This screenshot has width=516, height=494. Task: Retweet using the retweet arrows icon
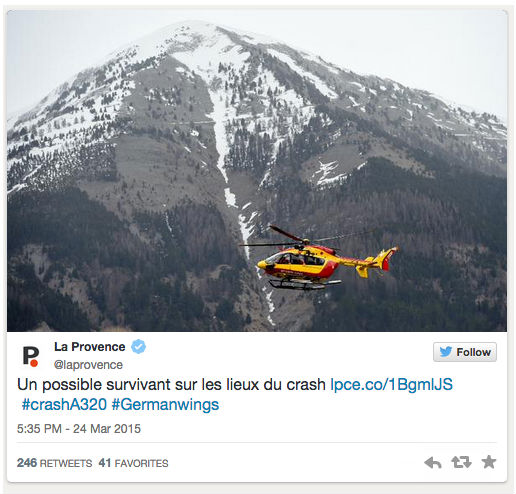tap(461, 462)
